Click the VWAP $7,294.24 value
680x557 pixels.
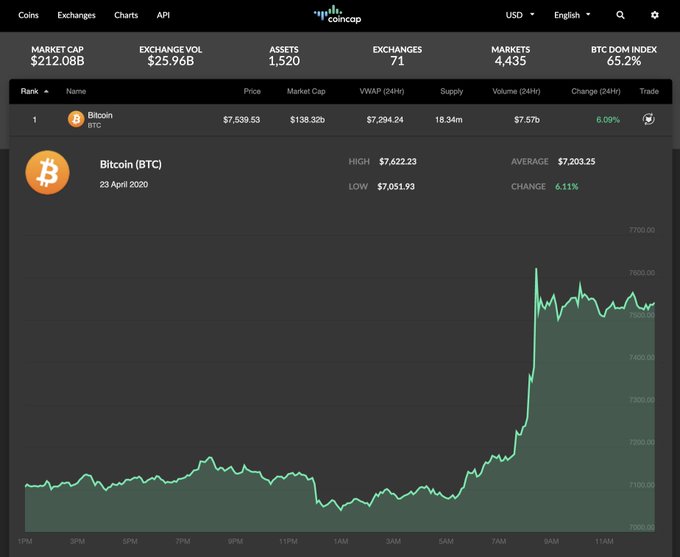pyautogui.click(x=385, y=120)
